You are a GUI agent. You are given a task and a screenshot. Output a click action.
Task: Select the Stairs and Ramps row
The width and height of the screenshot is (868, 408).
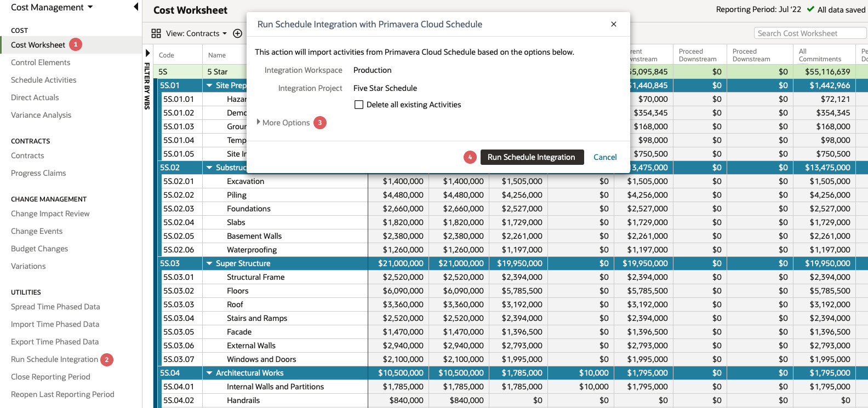click(257, 318)
